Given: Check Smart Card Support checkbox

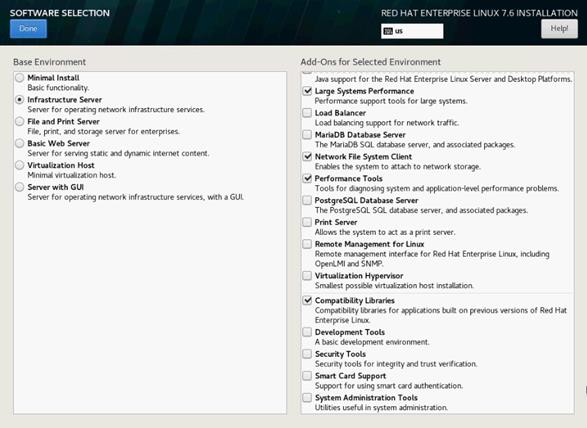Looking at the screenshot, I should [307, 376].
